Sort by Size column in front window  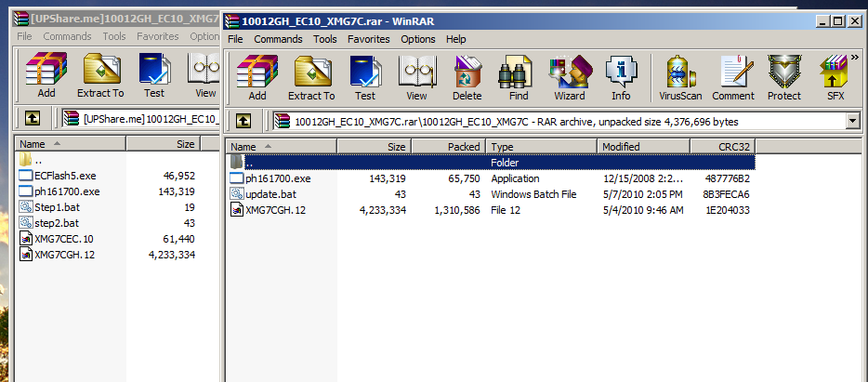(x=375, y=147)
